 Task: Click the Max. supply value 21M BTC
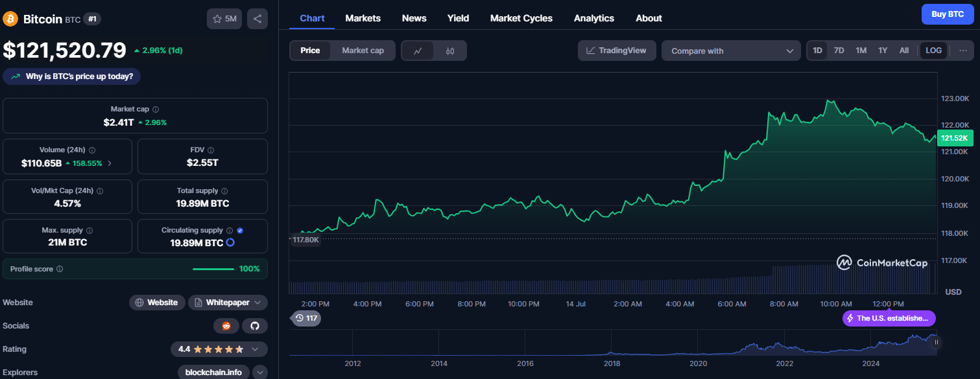(67, 242)
